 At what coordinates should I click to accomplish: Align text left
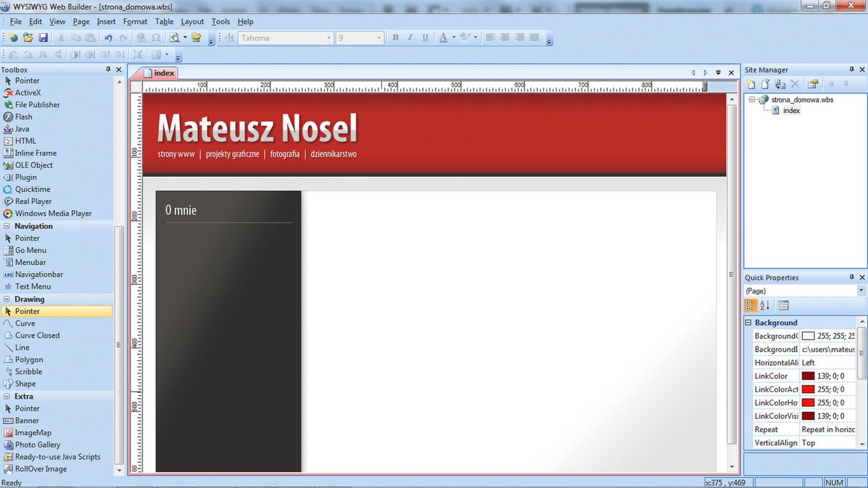coord(490,38)
